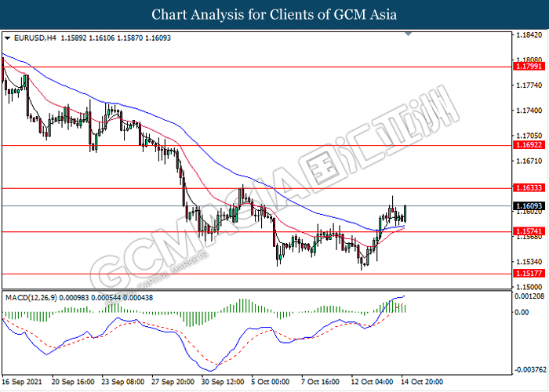Viewport: 549px width, 392px height.
Task: Click the chart shift triangle marker at top
Action: pos(409,34)
